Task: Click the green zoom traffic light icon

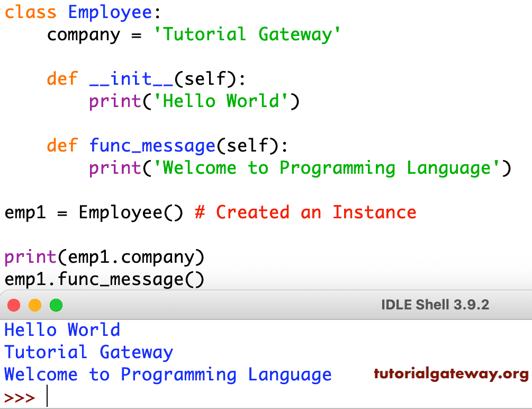Action: pos(56,305)
